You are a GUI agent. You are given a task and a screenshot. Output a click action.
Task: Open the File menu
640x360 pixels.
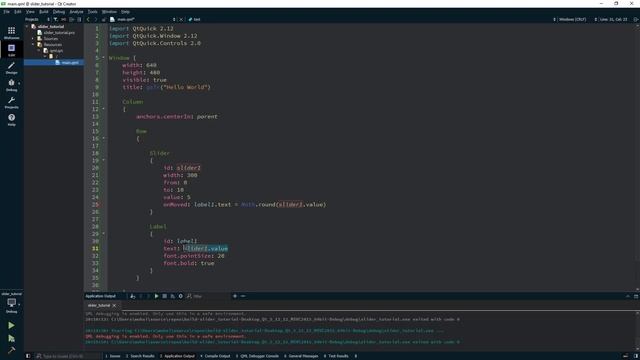click(7, 12)
